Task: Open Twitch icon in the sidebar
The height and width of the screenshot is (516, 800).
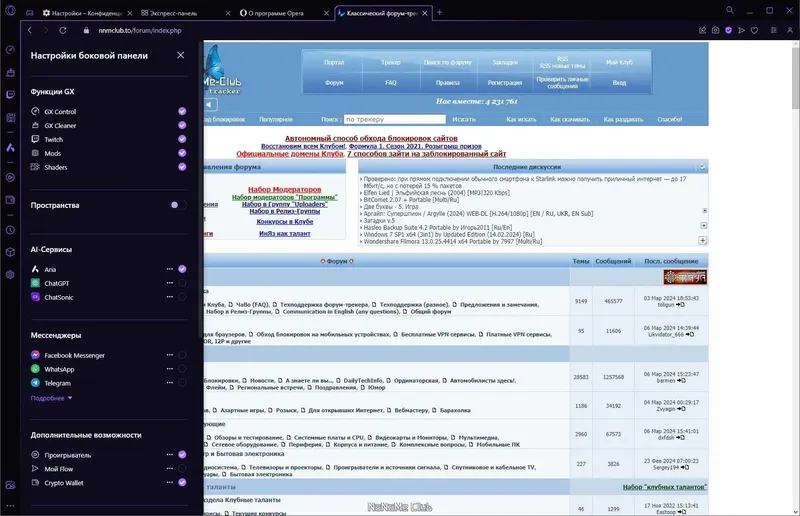Action: point(10,95)
